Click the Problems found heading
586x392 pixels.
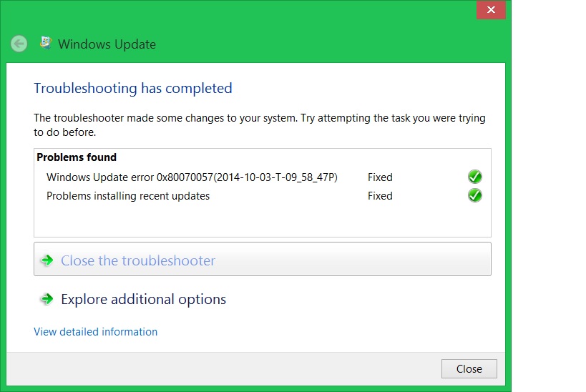(x=77, y=157)
